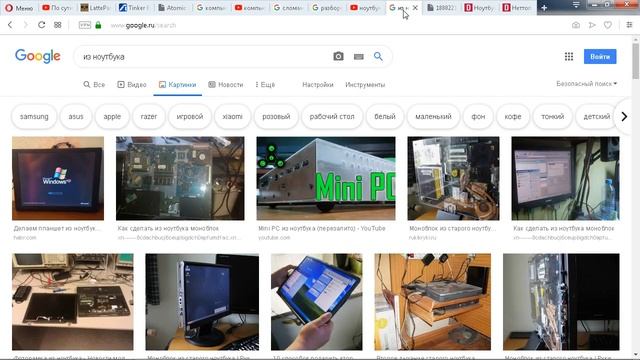Select the apple filter chip
640x360 pixels.
(x=112, y=116)
